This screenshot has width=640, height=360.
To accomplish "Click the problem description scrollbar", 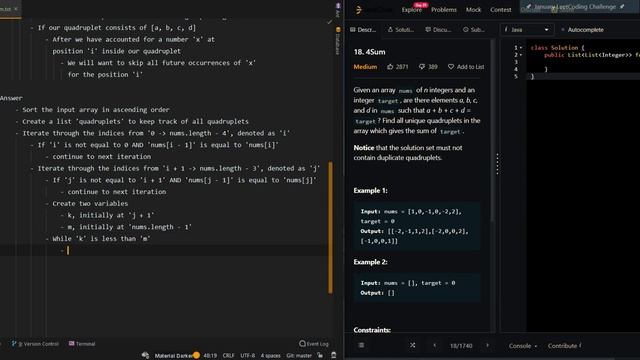I will [492, 131].
